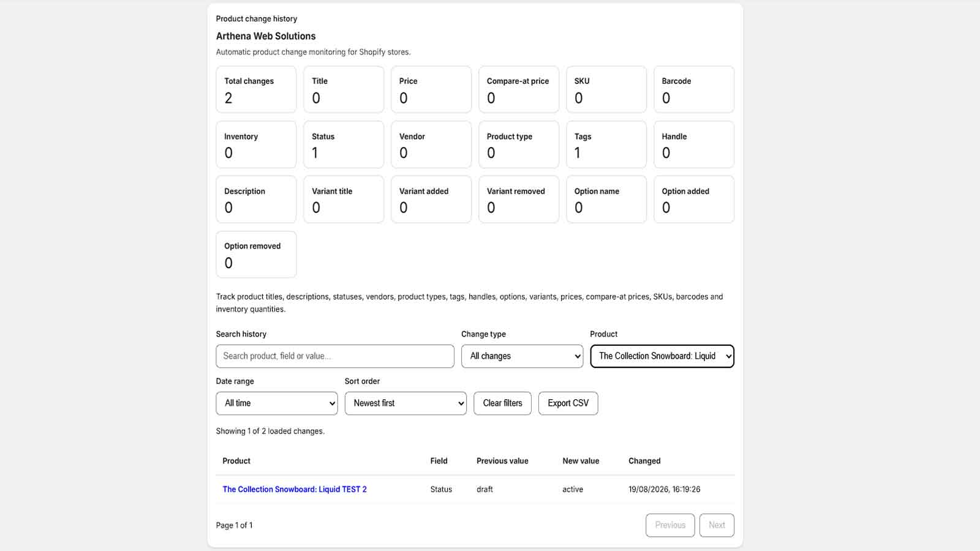The image size is (980, 551).
Task: Click the Clear filters button
Action: (x=502, y=403)
